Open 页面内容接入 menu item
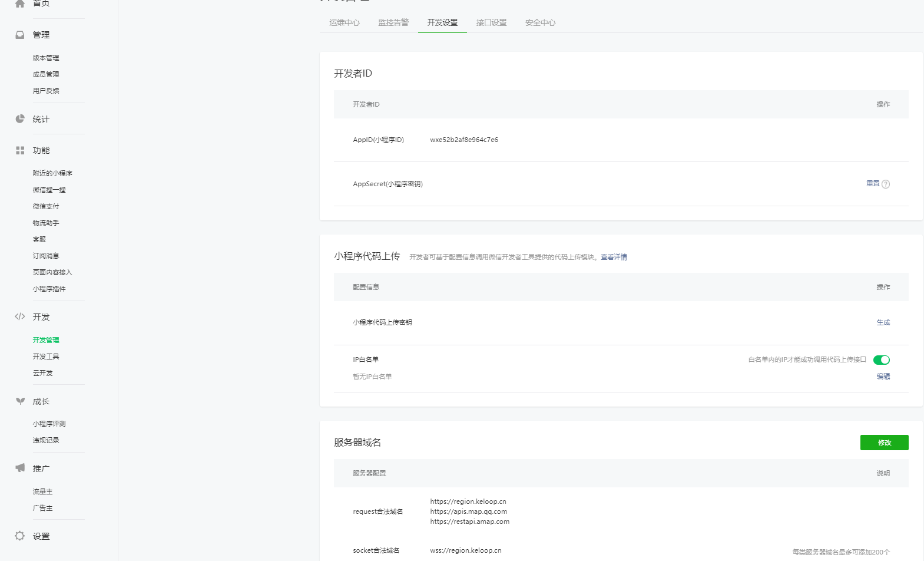This screenshot has height=561, width=924. (x=52, y=272)
